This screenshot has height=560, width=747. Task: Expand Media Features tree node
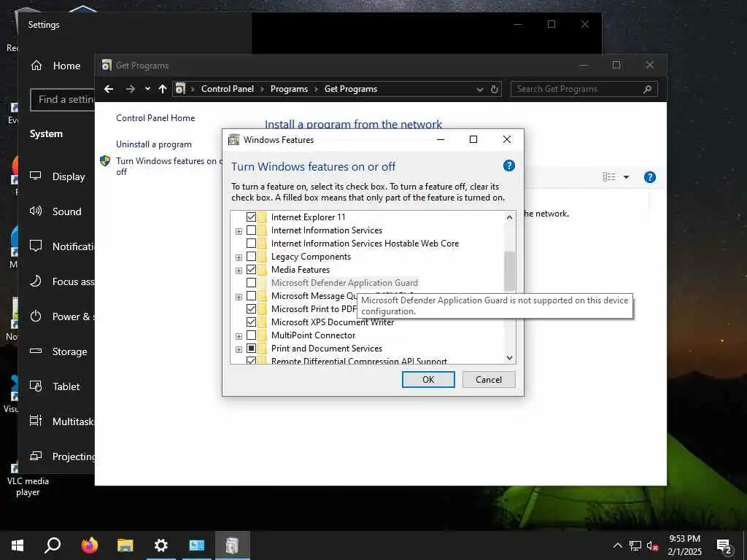239,271
